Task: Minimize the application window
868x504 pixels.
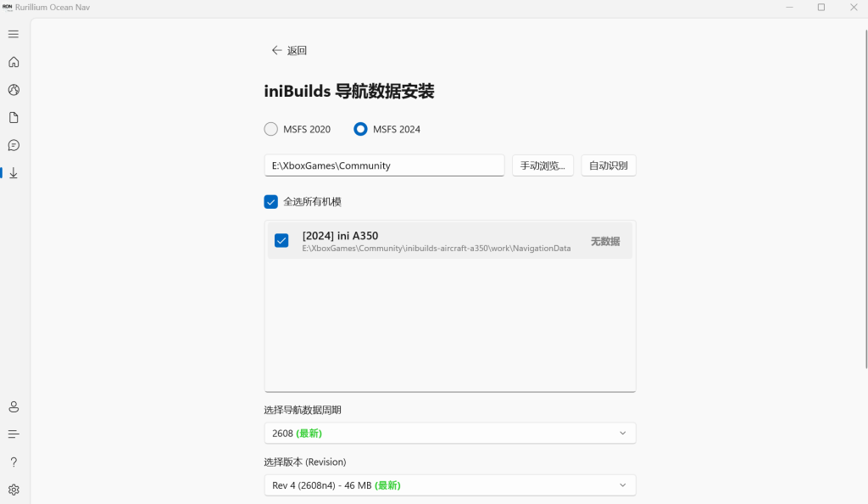Action: [x=789, y=7]
